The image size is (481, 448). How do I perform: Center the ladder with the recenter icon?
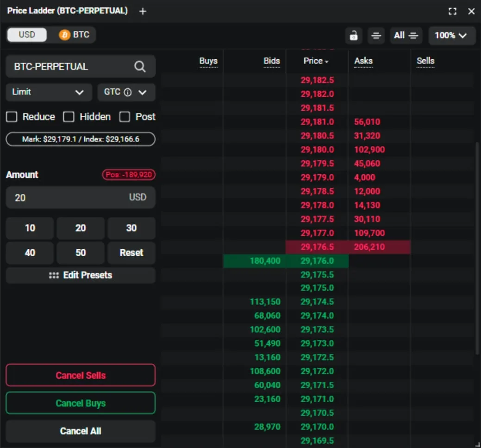click(x=376, y=36)
